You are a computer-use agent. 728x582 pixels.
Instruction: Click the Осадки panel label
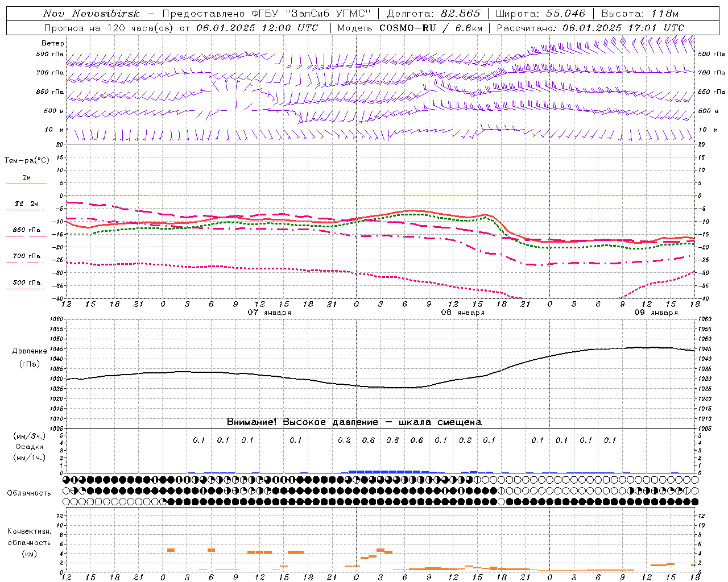[x=30, y=447]
